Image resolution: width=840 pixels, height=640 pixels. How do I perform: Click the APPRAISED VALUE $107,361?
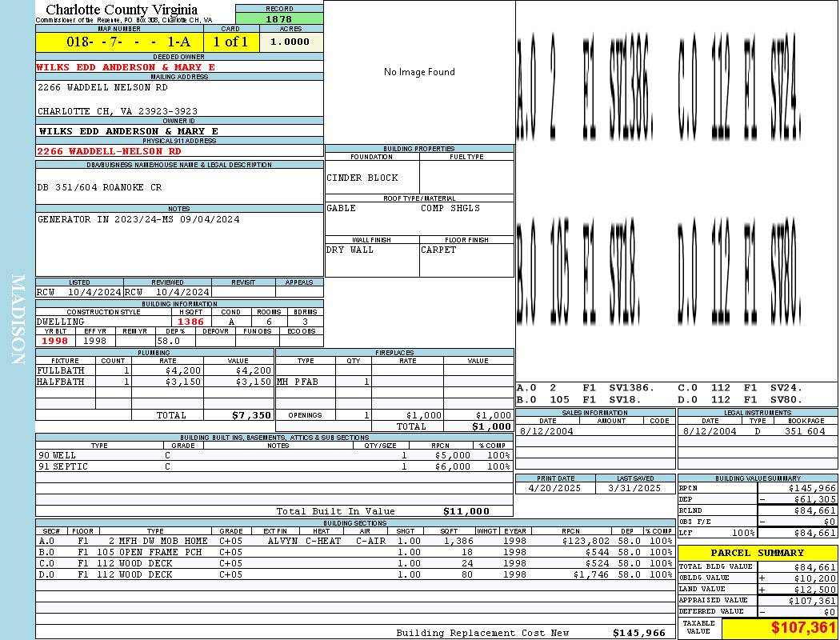pos(812,601)
